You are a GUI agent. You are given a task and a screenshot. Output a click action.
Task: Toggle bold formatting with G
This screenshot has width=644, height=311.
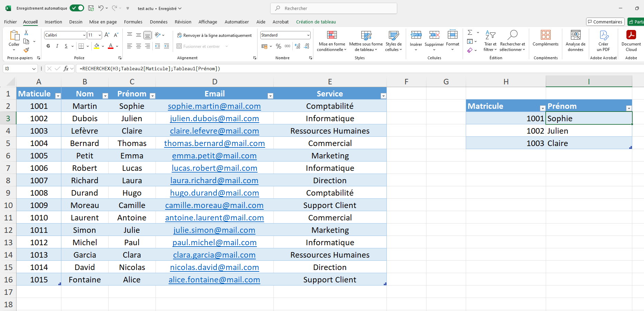(48, 46)
